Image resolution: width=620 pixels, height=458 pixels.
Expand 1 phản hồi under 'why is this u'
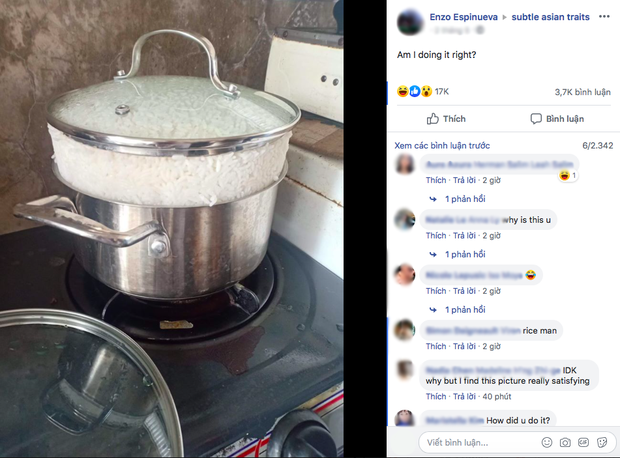point(465,254)
